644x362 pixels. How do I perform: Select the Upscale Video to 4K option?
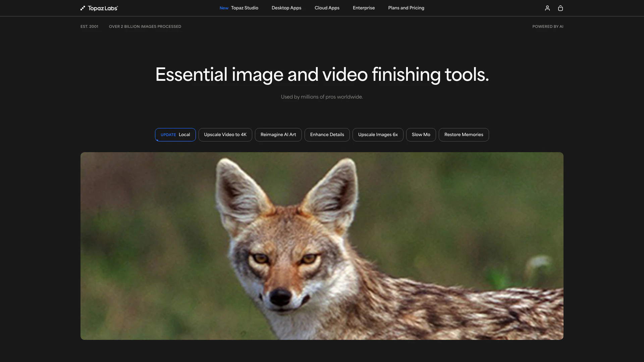point(225,134)
